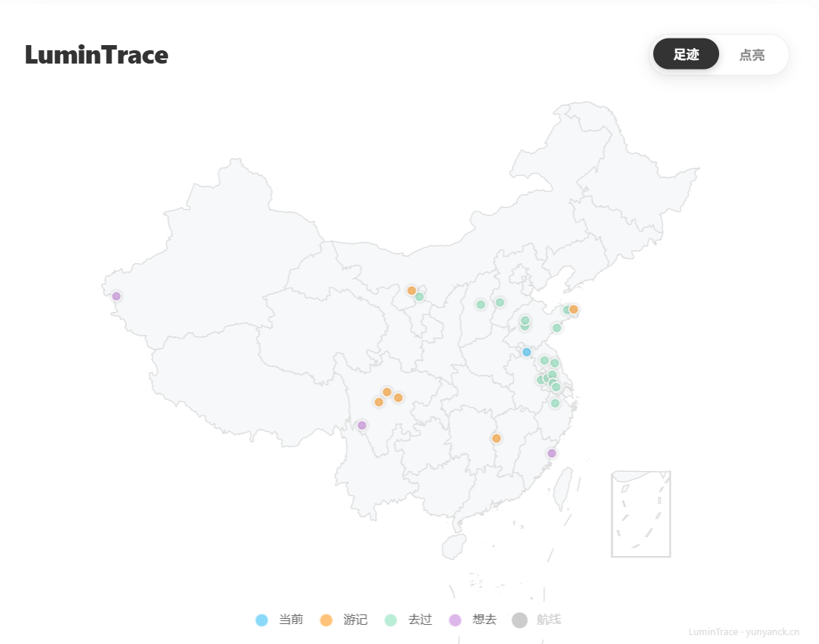Click the southernmost green visited marker near the east coast
The width and height of the screenshot is (819, 644).
(x=555, y=403)
